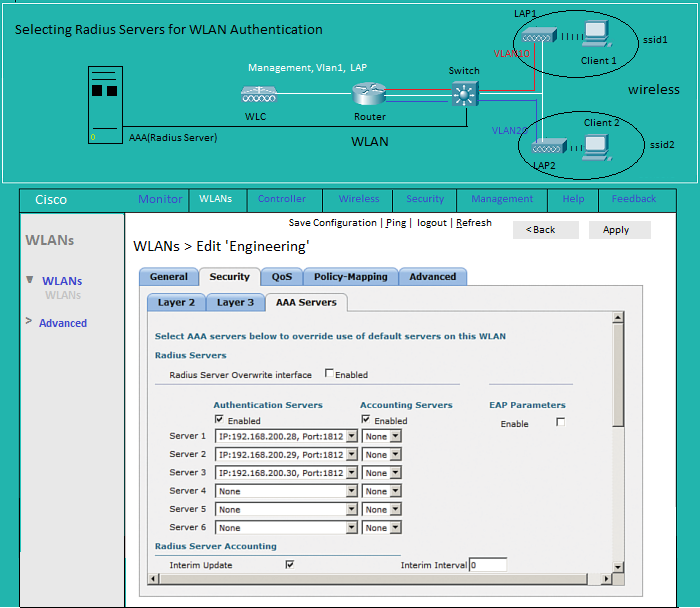Click the Apply button
This screenshot has width=700, height=608.
616,230
